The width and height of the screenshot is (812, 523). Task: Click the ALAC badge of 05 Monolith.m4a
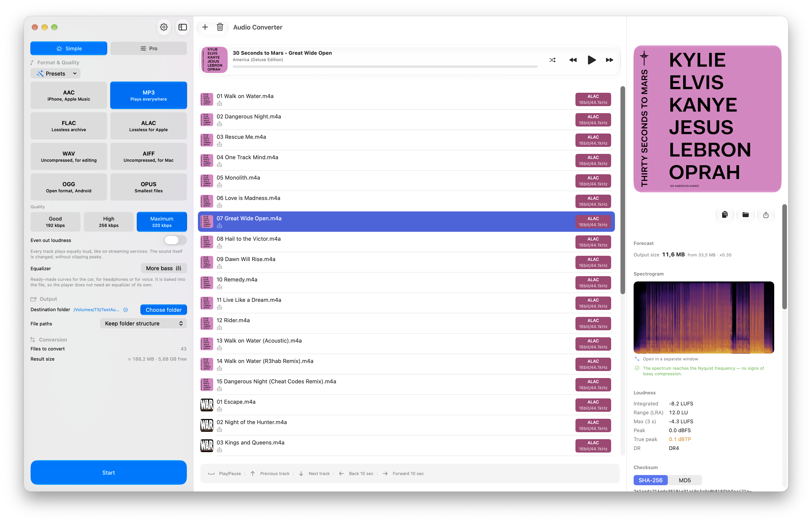click(593, 181)
